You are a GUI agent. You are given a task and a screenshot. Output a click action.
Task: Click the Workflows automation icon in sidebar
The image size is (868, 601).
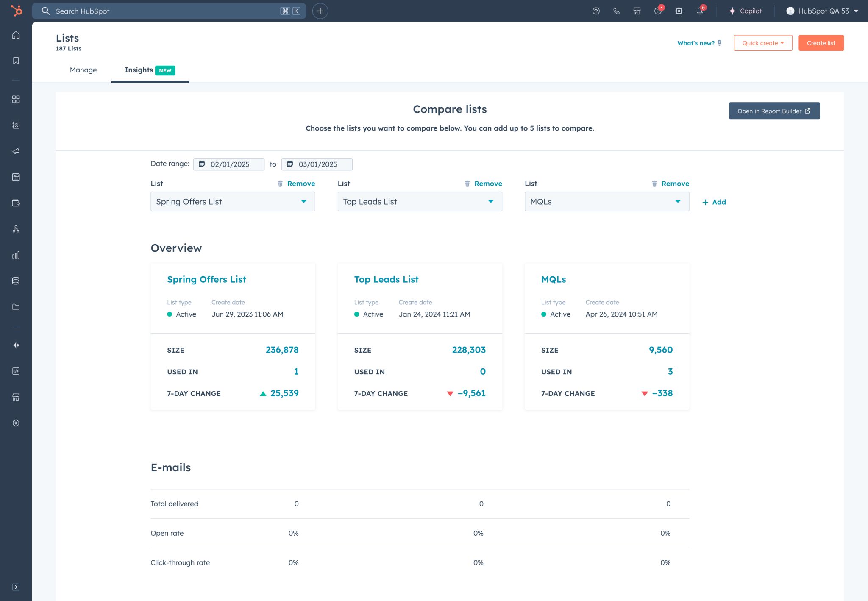[16, 229]
